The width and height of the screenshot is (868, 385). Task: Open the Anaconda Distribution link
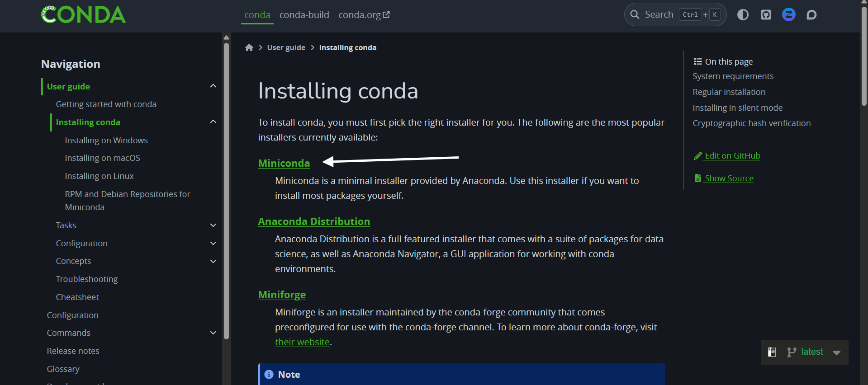tap(314, 221)
